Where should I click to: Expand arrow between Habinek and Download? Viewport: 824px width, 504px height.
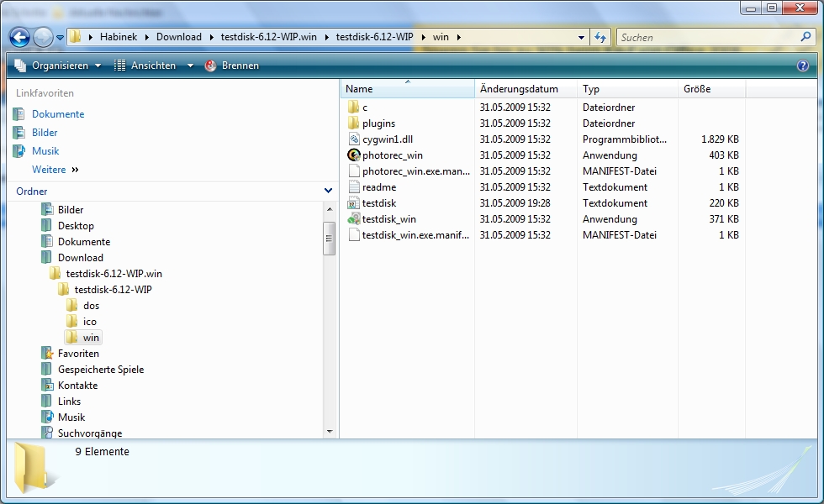click(x=146, y=37)
